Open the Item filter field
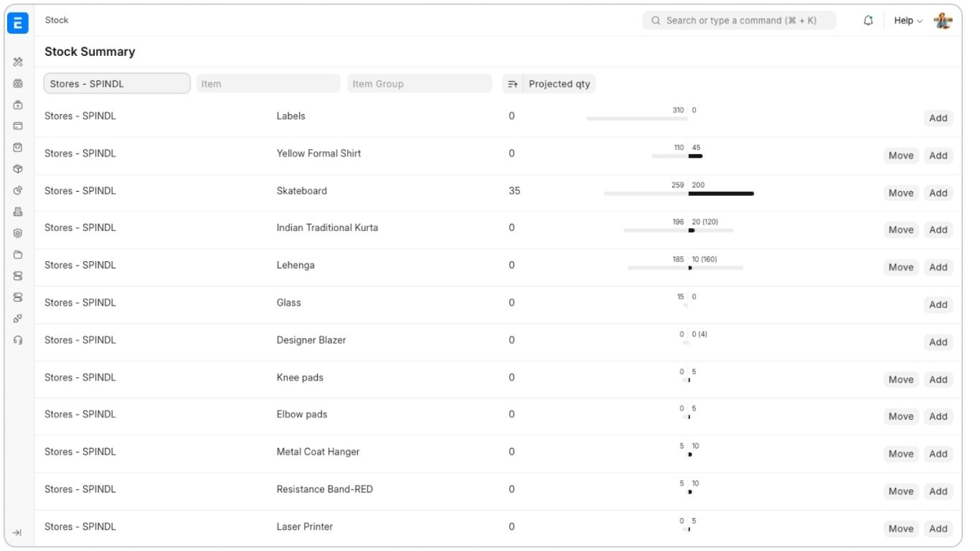The image size is (980, 551). click(268, 83)
